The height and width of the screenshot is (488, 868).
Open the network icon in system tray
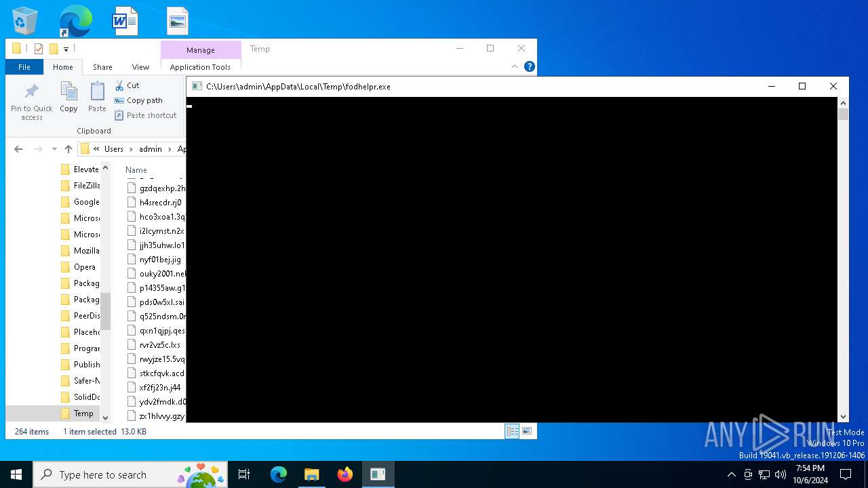(x=764, y=474)
